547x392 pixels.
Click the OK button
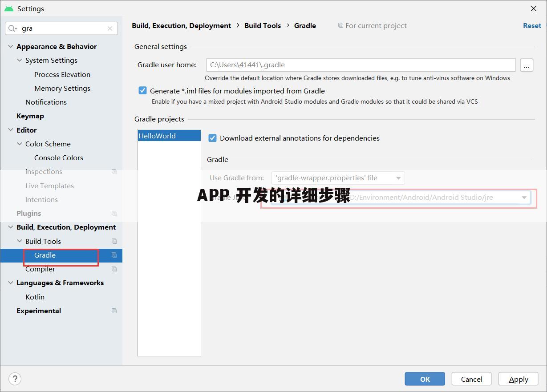click(x=425, y=379)
